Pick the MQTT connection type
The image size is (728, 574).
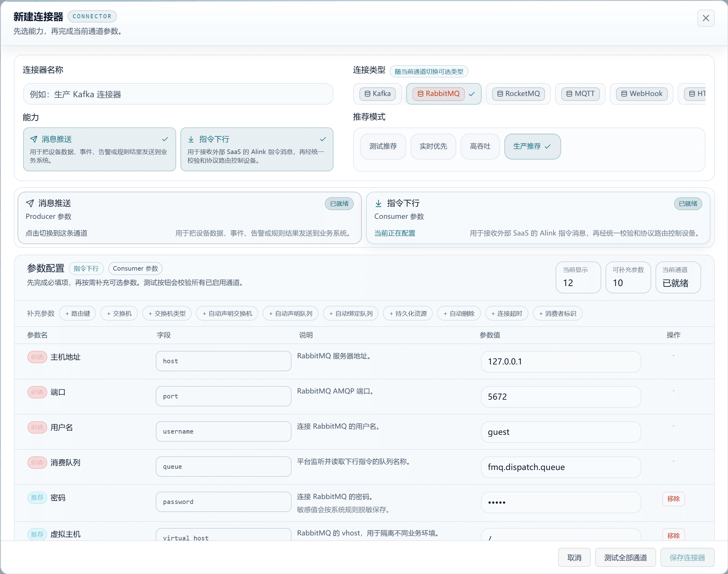pyautogui.click(x=580, y=94)
